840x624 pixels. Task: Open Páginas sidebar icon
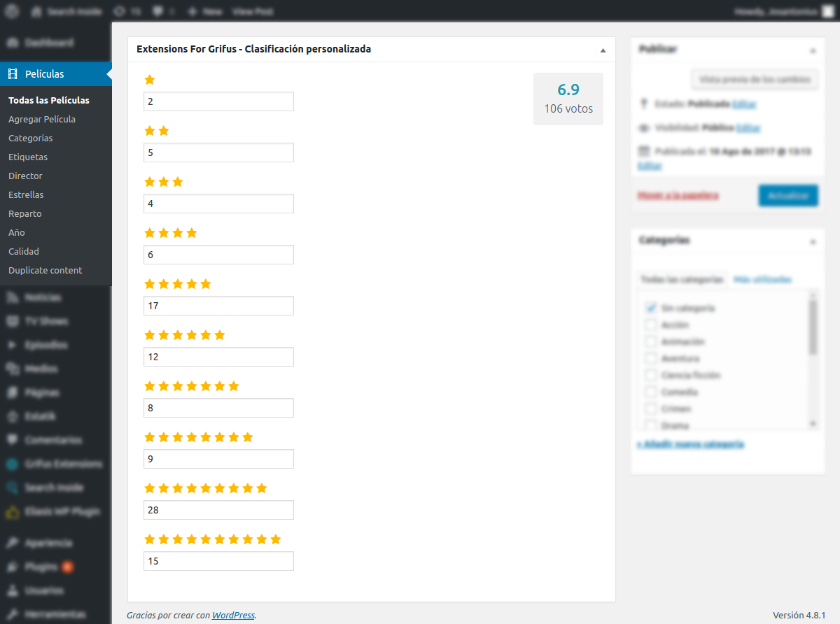[13, 392]
